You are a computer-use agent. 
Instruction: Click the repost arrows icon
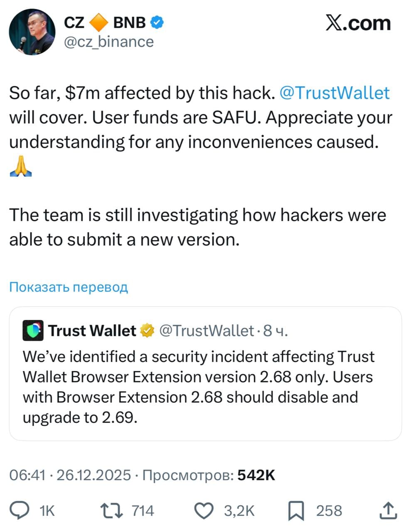click(112, 511)
